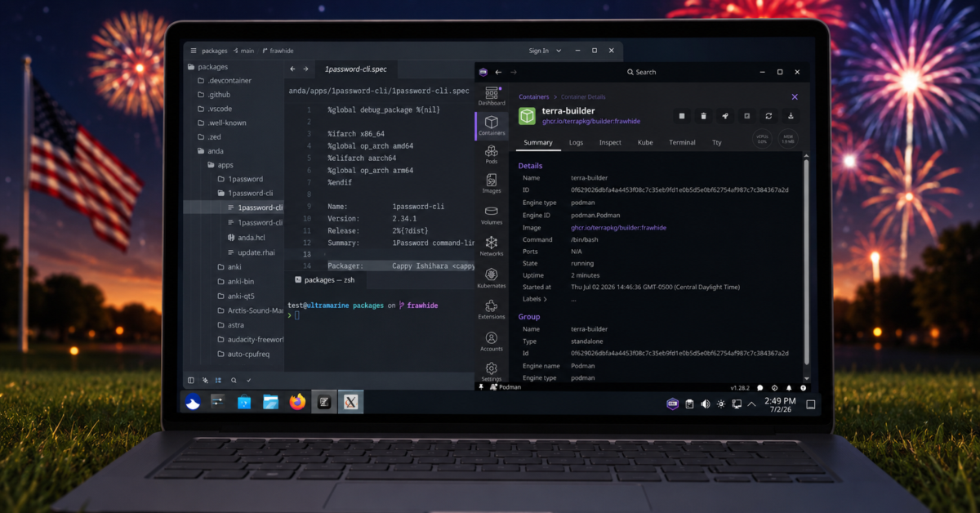Click the export container download icon
980x513 pixels.
click(x=791, y=116)
